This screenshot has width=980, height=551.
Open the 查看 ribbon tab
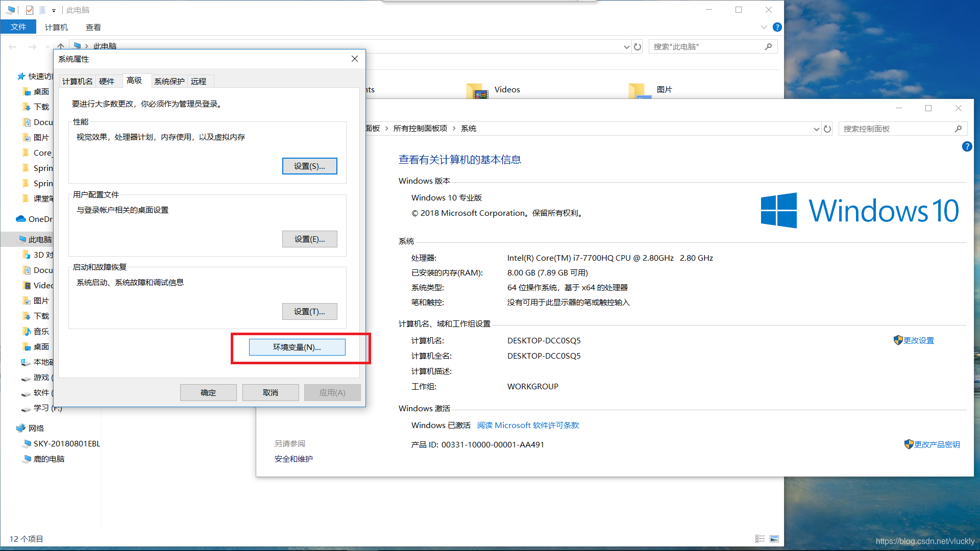click(x=93, y=28)
